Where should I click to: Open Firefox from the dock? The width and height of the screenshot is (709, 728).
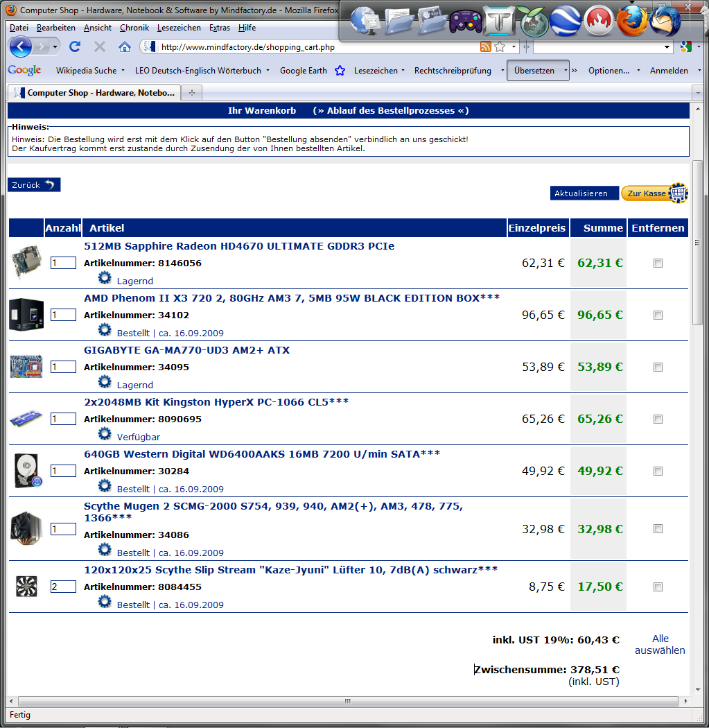(x=631, y=21)
